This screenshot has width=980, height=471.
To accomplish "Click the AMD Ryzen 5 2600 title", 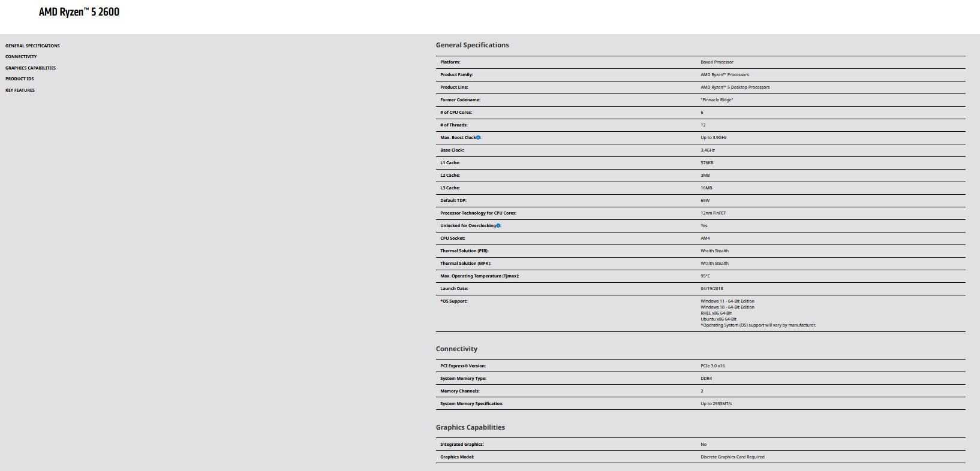I will (x=79, y=12).
